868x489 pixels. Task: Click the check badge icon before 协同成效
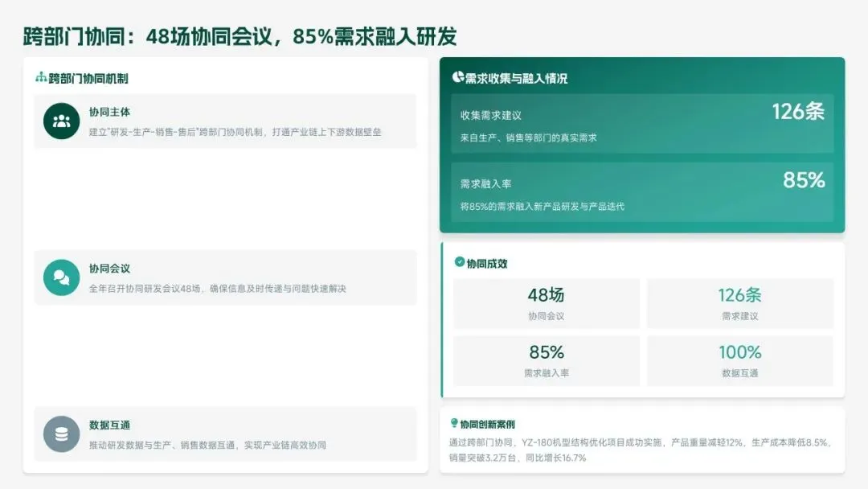click(x=460, y=262)
